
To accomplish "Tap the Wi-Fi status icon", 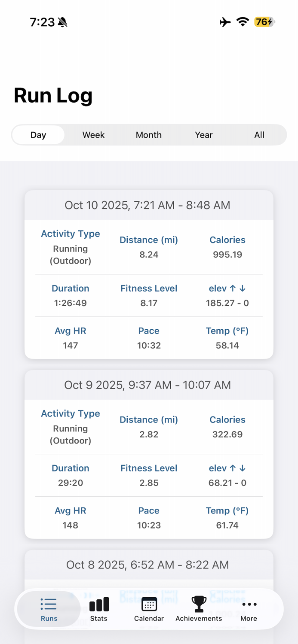I will pos(242,22).
